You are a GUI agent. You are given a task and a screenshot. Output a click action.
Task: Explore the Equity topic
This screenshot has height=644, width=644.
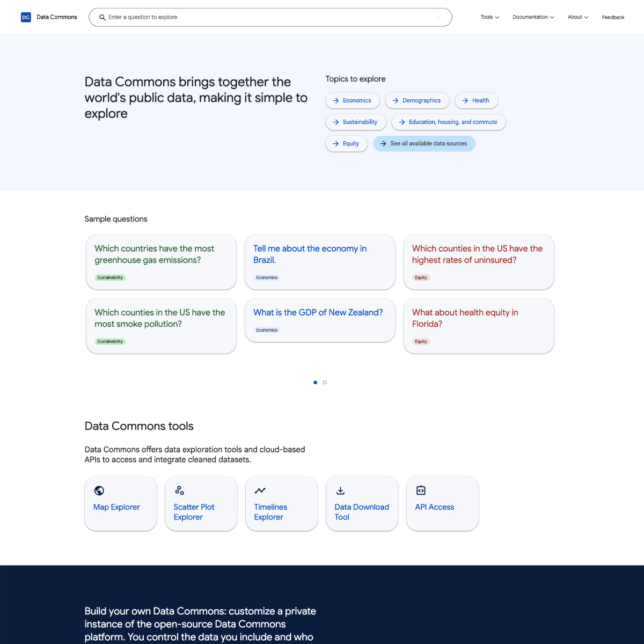[x=347, y=143]
